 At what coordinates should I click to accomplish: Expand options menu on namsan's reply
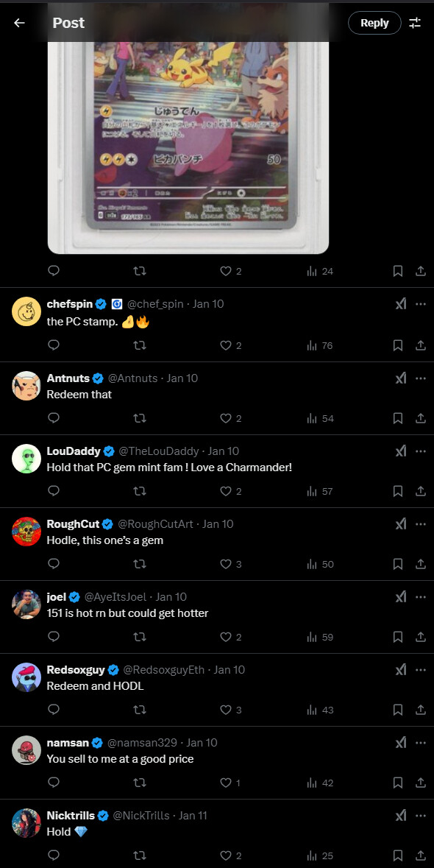421,742
